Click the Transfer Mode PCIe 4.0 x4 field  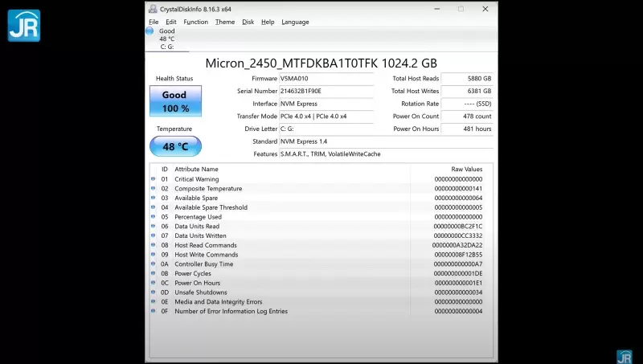(x=326, y=117)
